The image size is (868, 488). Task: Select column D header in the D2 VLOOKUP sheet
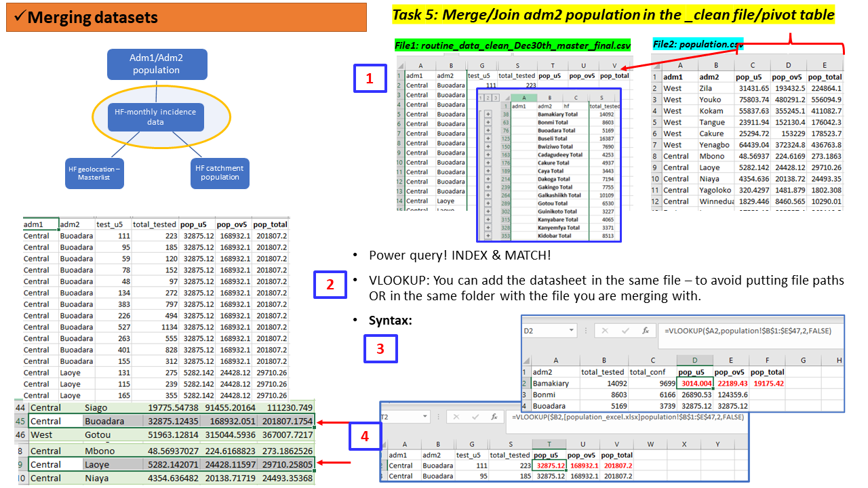pos(694,360)
